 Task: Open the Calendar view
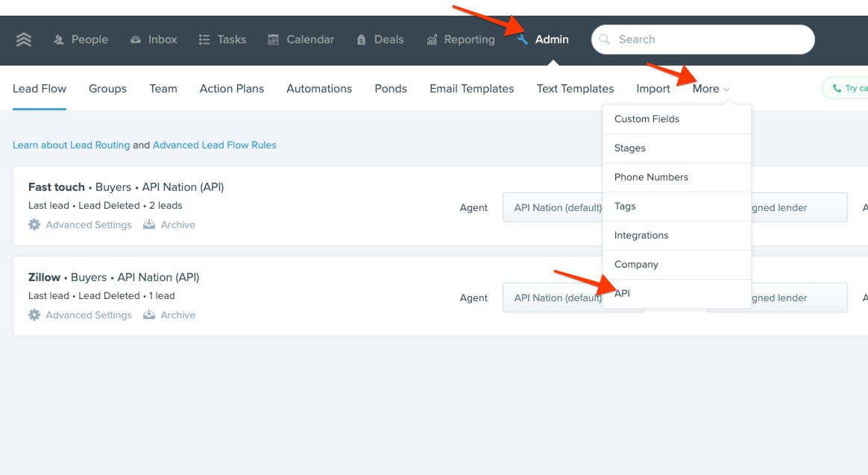pos(301,40)
